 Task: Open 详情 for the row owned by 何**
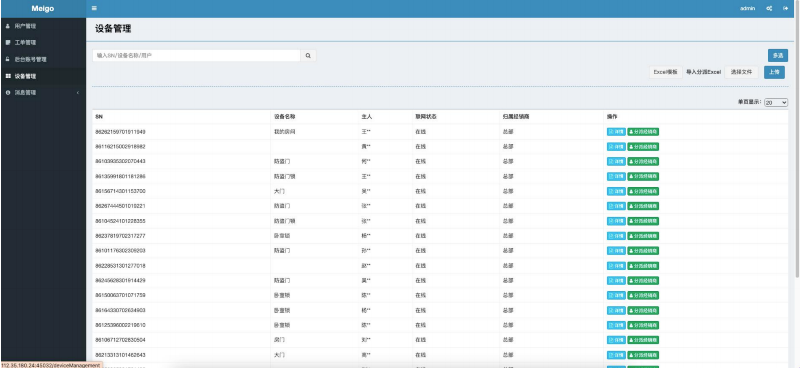click(616, 161)
